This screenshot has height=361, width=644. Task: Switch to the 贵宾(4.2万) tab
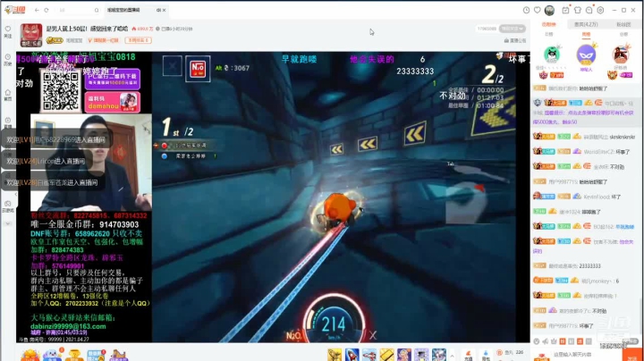pyautogui.click(x=586, y=25)
